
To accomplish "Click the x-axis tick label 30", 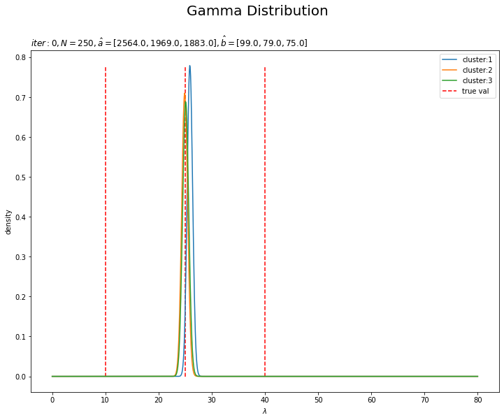I will (x=212, y=400).
